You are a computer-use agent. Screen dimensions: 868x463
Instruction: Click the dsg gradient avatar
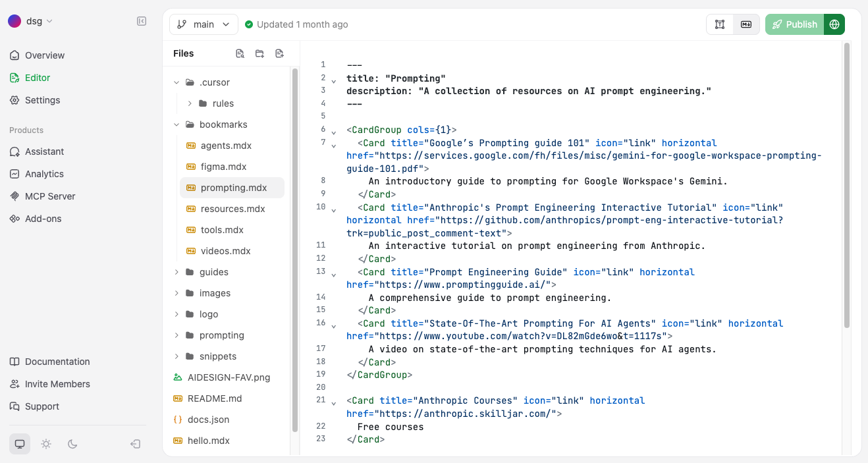tap(14, 21)
